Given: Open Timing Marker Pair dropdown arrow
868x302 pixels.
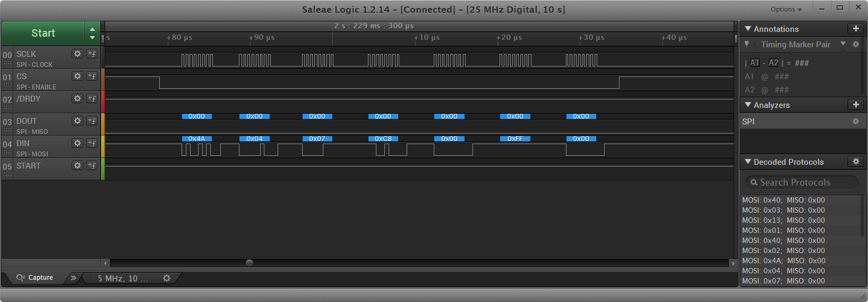Looking at the screenshot, I should (843, 44).
